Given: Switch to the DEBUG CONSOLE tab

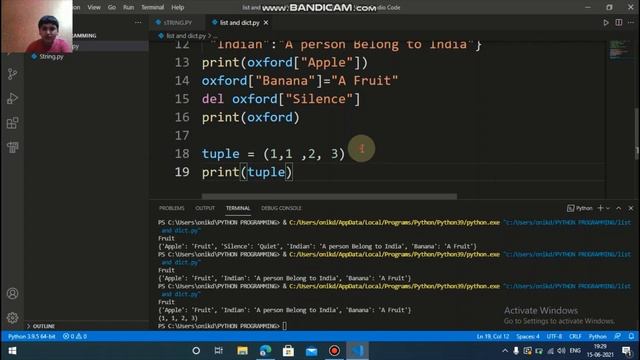Looking at the screenshot, I should pos(281,208).
